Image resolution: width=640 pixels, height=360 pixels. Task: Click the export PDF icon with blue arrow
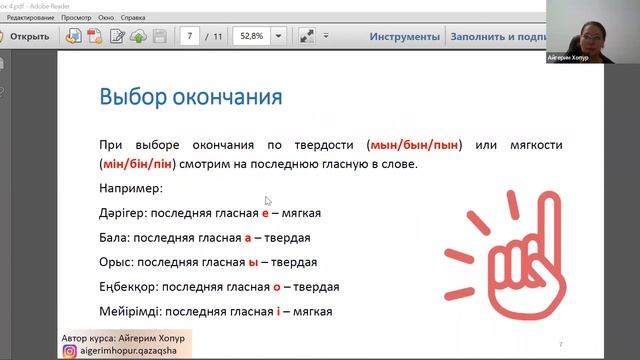coord(74,36)
